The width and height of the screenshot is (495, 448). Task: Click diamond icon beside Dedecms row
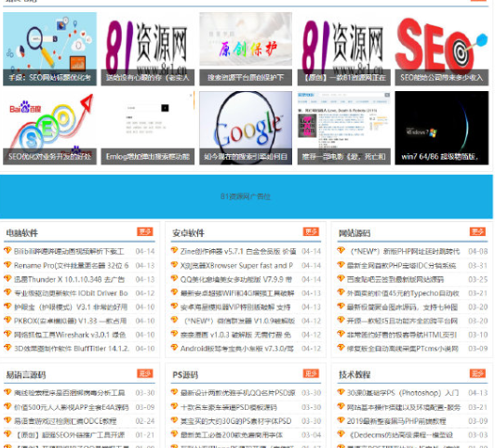[x=341, y=434]
